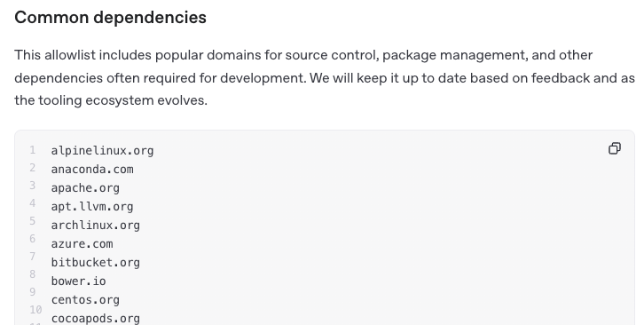Select the bower.io domain text

(x=78, y=281)
